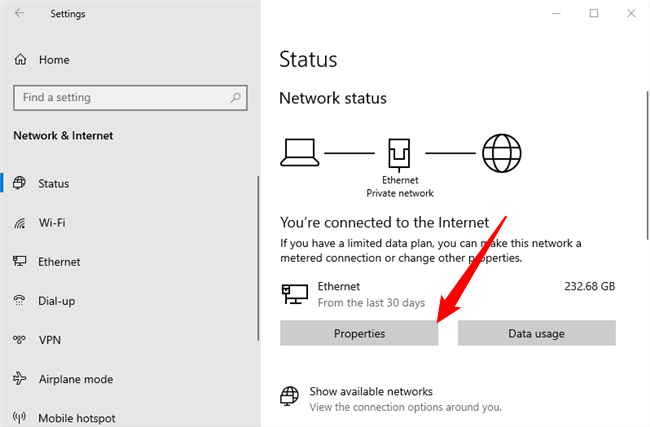Click the Ethernet monitor icon in the sidebar
650x427 pixels.
[20, 262]
